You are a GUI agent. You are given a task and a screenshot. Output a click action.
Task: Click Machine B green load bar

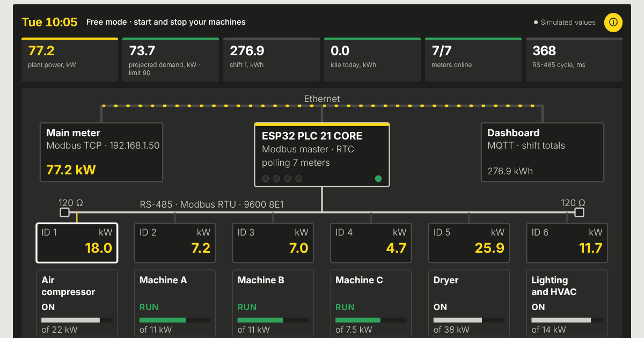[273, 320]
